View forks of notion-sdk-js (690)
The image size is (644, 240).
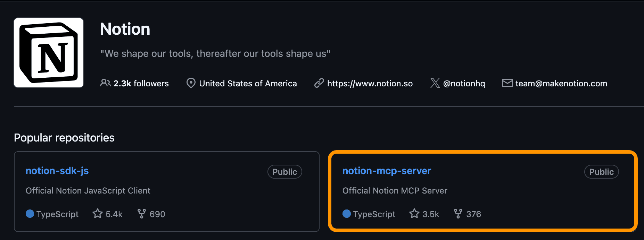(x=151, y=214)
